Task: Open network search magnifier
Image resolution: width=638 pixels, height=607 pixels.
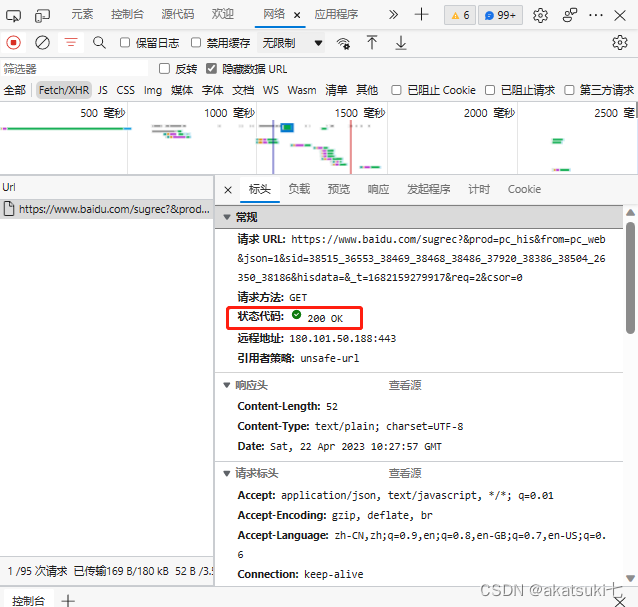Action: point(99,42)
